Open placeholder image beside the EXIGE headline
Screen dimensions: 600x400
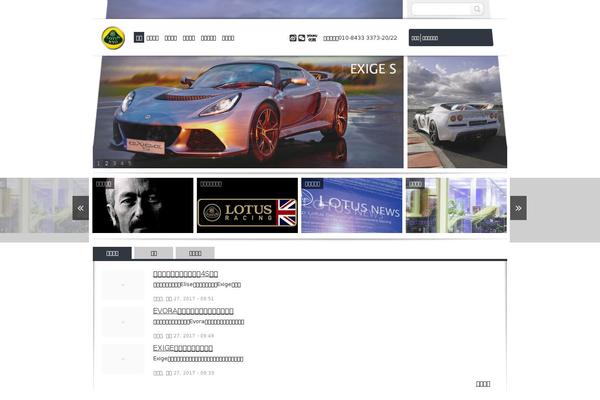pos(123,359)
